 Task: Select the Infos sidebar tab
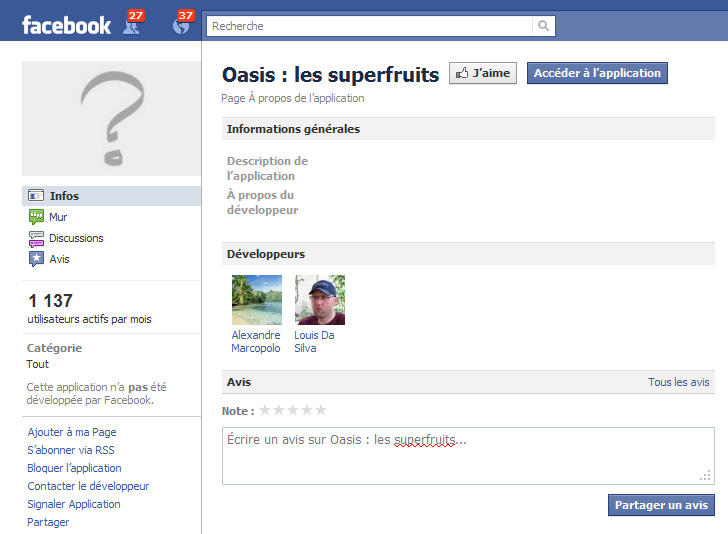coord(111,196)
